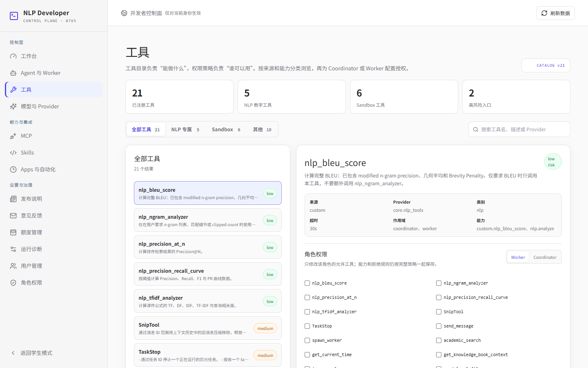The width and height of the screenshot is (588, 368).
Task: Focus the tool search input field
Action: (x=519, y=129)
